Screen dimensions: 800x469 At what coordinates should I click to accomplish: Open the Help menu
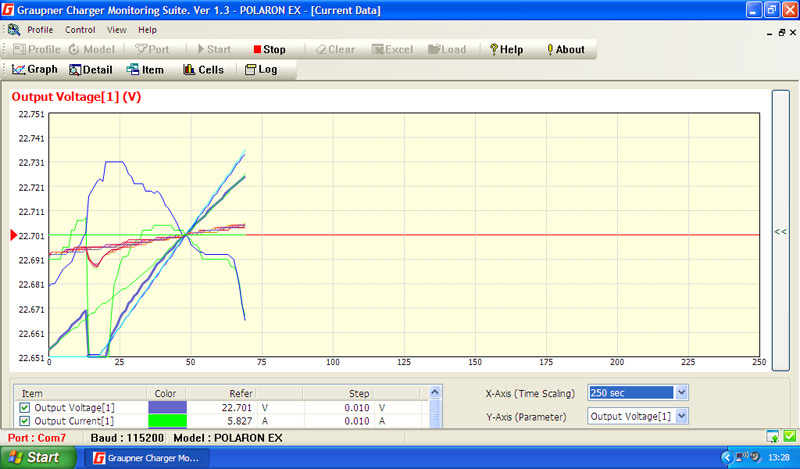click(x=147, y=30)
